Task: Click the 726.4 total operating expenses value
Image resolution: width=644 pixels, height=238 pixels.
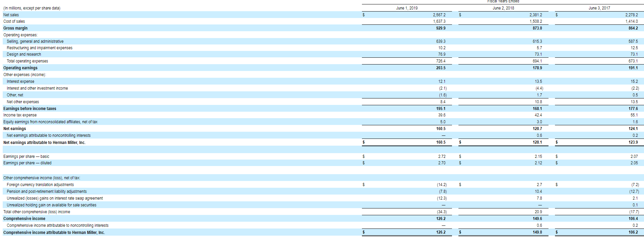Action: pos(441,61)
